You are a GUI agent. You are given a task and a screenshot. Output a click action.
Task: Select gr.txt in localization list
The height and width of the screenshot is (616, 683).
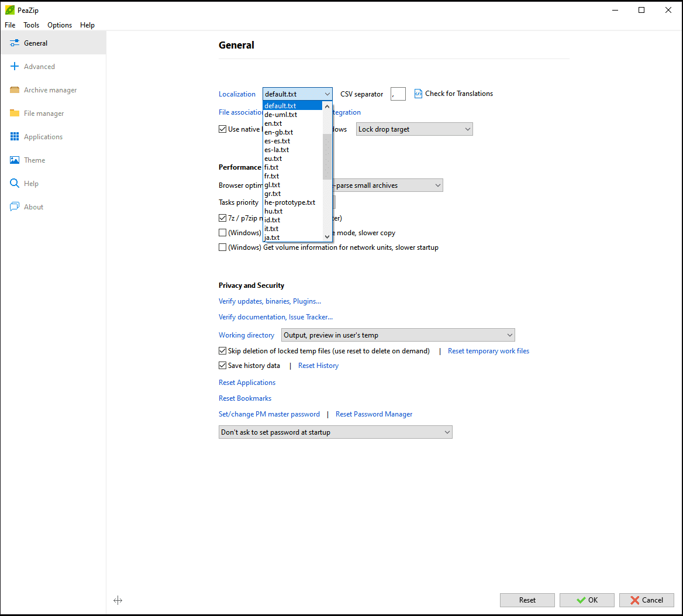pyautogui.click(x=293, y=194)
